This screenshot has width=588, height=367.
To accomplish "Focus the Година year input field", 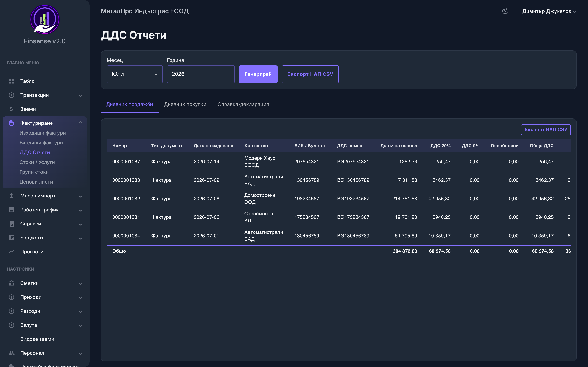I will pyautogui.click(x=201, y=74).
